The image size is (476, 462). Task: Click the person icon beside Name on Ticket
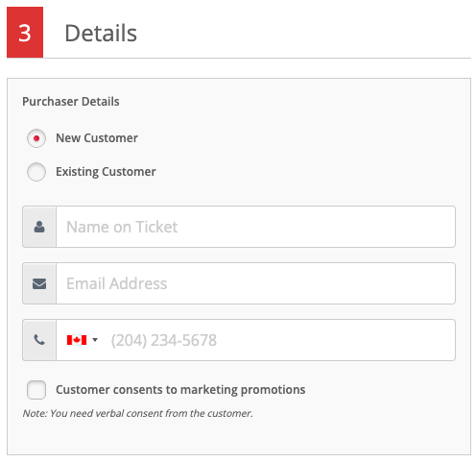39,227
